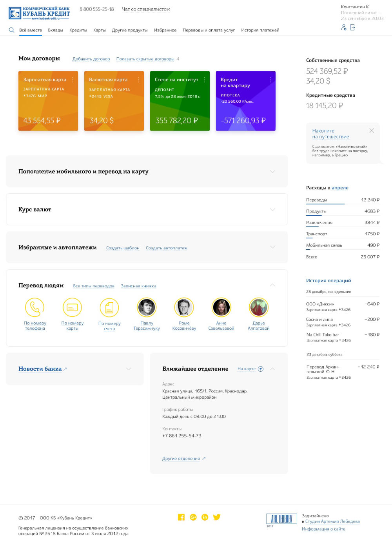The height and width of the screenshot is (554, 392).
Task: Select the purple Кредит на квартиру card
Action: tap(245, 101)
